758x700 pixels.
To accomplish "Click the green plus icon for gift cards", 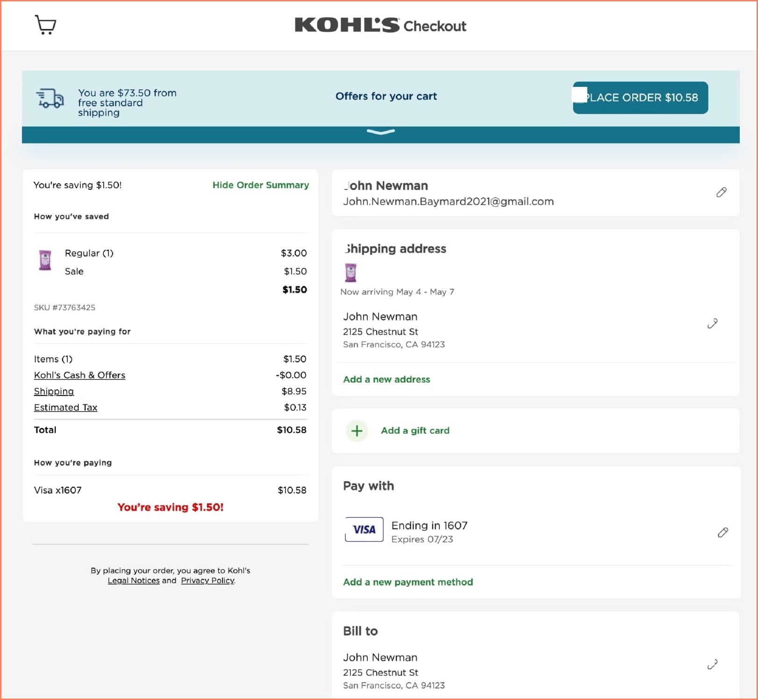I will pyautogui.click(x=357, y=430).
